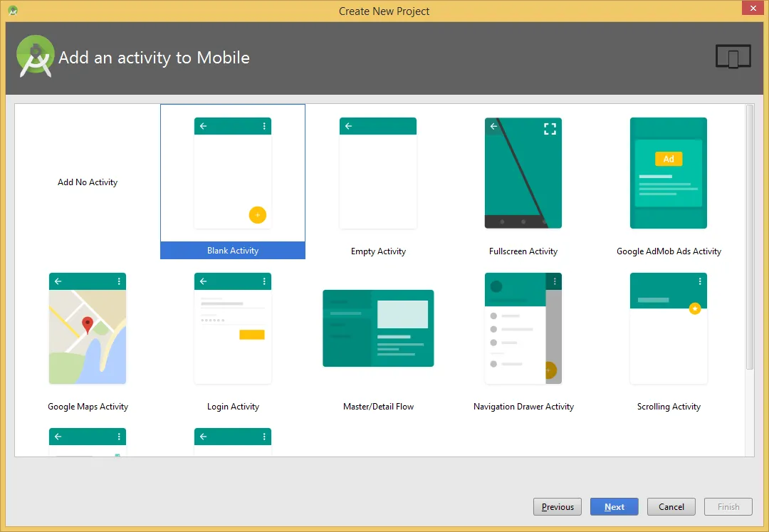Select Navigation Drawer Activity template icon
Image resolution: width=769 pixels, height=532 pixels.
tap(523, 328)
